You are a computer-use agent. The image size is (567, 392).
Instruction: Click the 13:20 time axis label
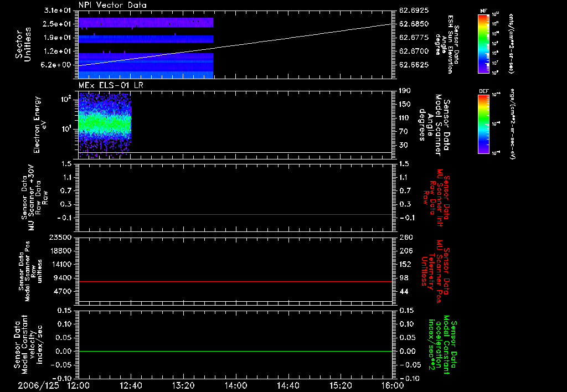coord(183,385)
